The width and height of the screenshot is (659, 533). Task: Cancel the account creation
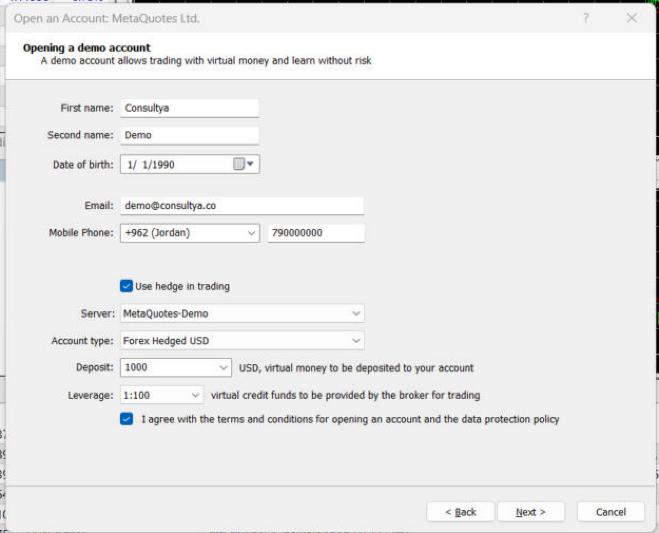pyautogui.click(x=611, y=512)
